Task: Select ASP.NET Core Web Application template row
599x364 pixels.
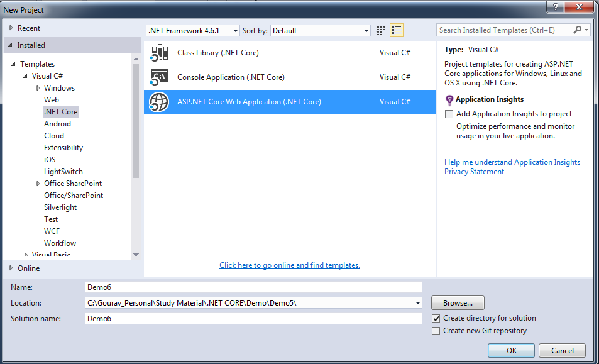Action: point(290,102)
